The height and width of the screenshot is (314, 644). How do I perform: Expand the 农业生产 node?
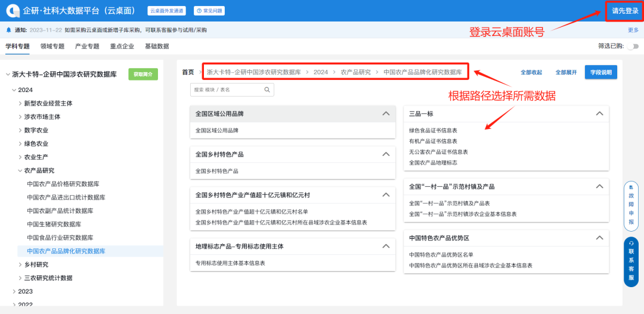[20, 157]
